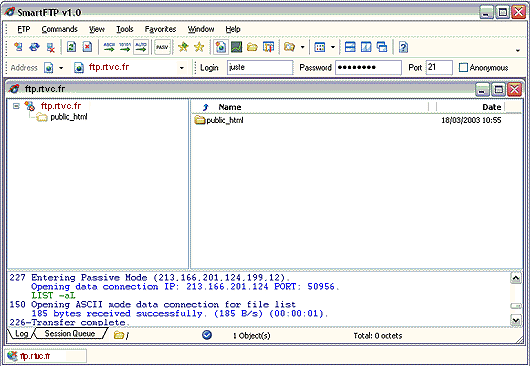Maximize the ftp.rtvc.fr child window
Viewport: 530px width, 366px height.
coord(498,90)
